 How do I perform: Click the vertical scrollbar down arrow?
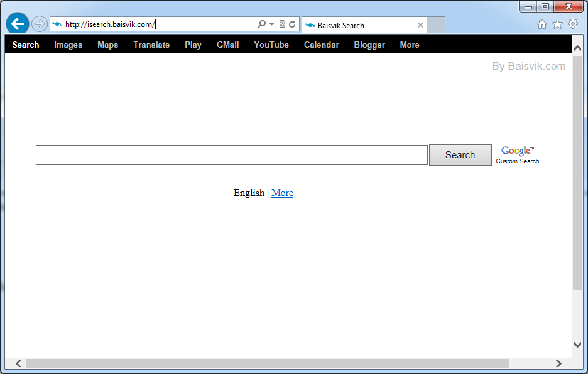point(577,345)
